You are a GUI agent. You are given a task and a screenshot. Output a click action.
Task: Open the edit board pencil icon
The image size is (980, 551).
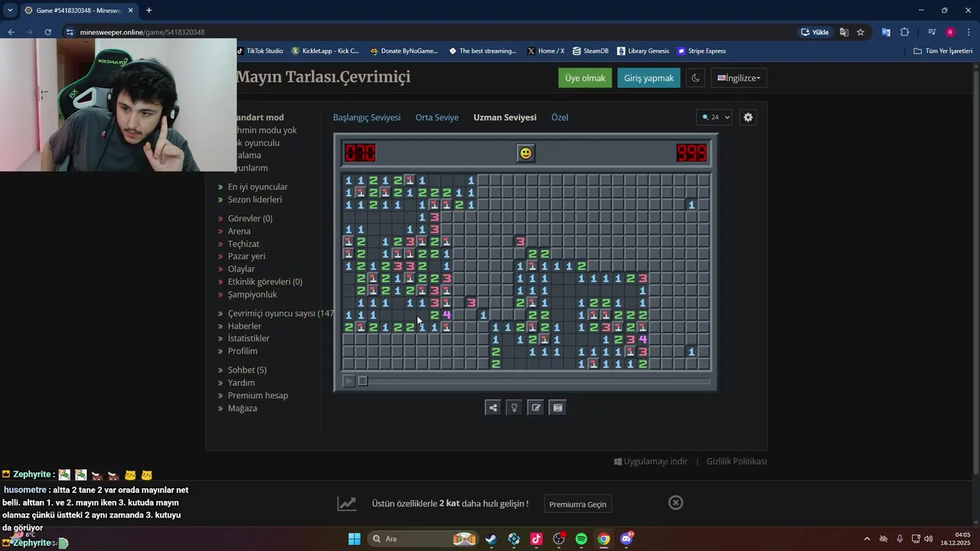[x=536, y=407]
